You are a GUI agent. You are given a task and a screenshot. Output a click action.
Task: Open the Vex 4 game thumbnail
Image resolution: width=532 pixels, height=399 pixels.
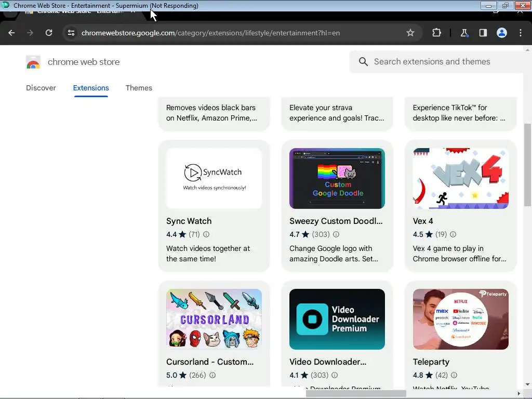460,179
